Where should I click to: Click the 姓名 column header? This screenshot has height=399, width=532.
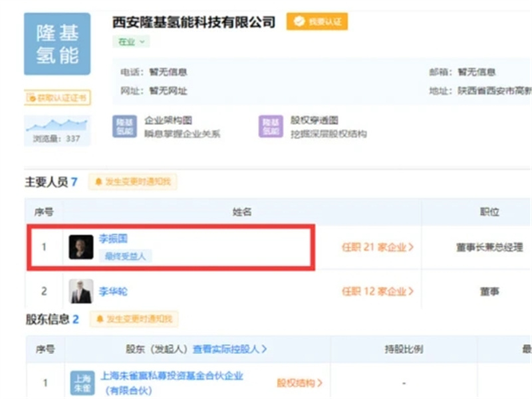(x=242, y=212)
